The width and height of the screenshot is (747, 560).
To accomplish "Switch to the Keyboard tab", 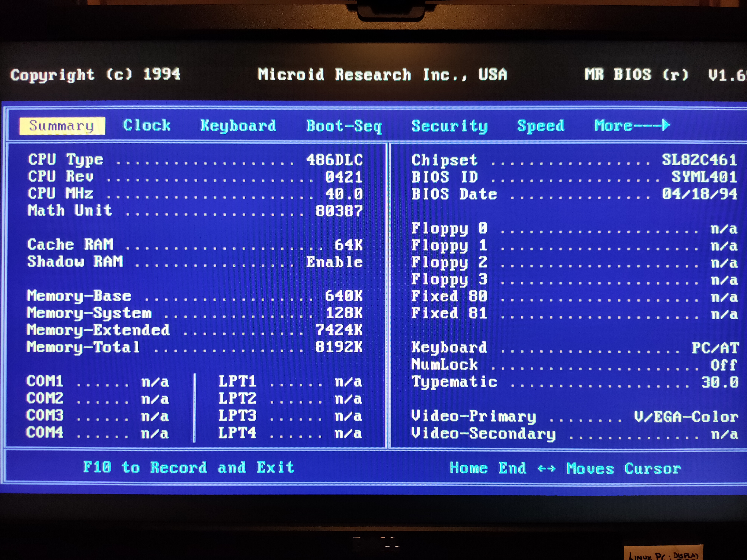I will tap(238, 126).
